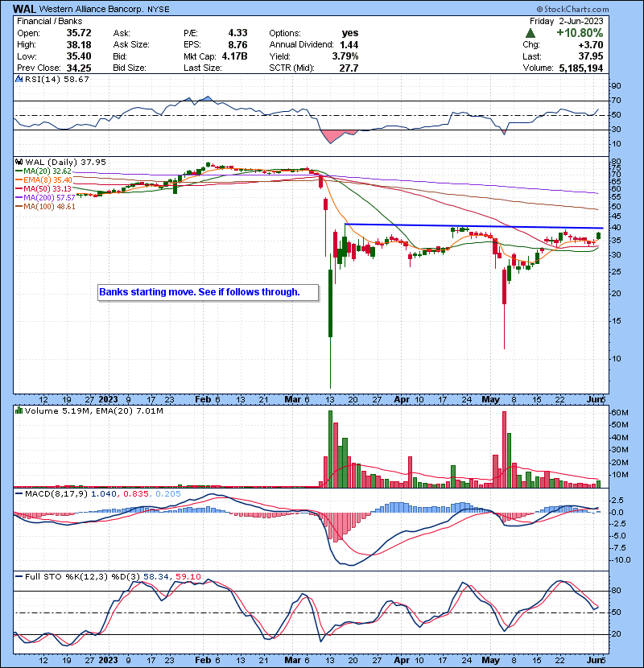Screen dimensions: 644x668
Task: Click the Bid Size: label
Action: (x=130, y=68)
